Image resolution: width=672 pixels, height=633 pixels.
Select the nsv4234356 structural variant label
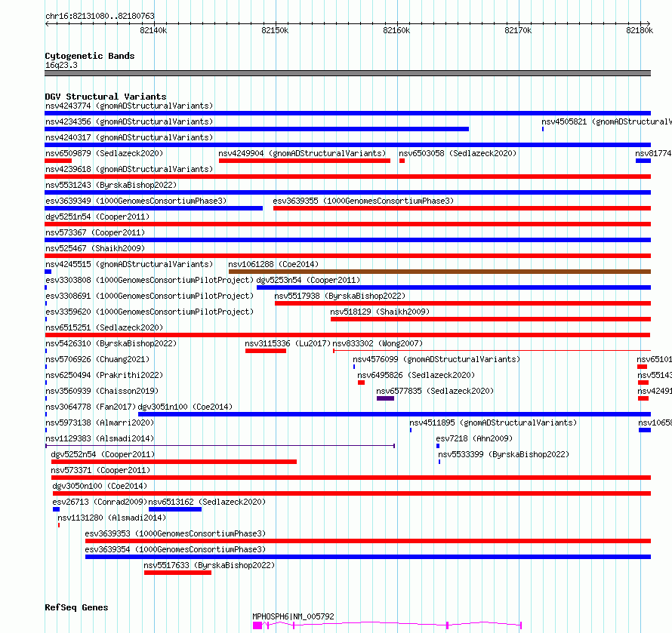tap(129, 121)
